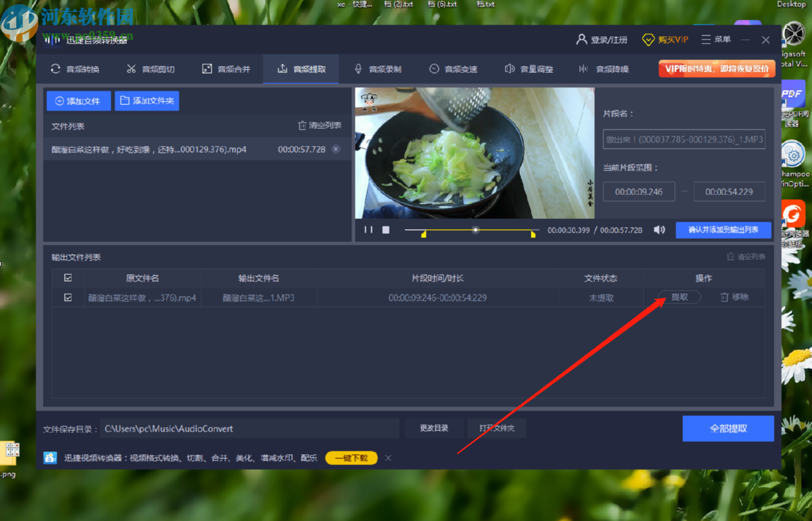Select the 醋溜白菜 mp4 file row
The image size is (812, 521).
tap(197, 149)
